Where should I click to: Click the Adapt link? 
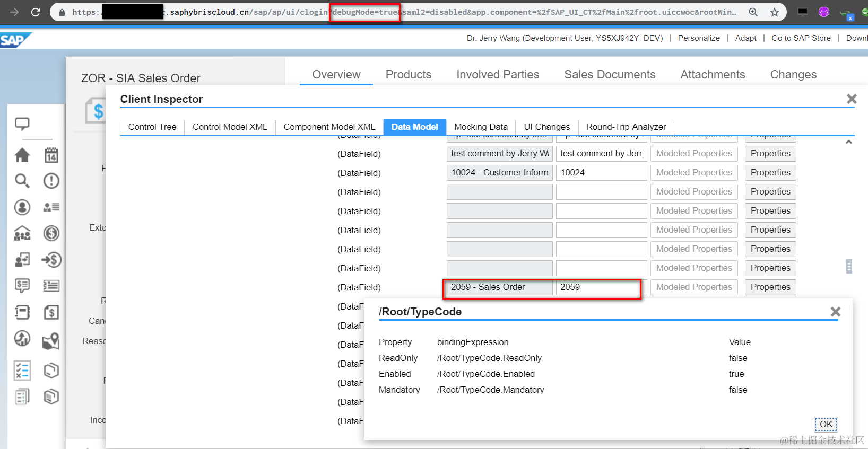click(745, 38)
